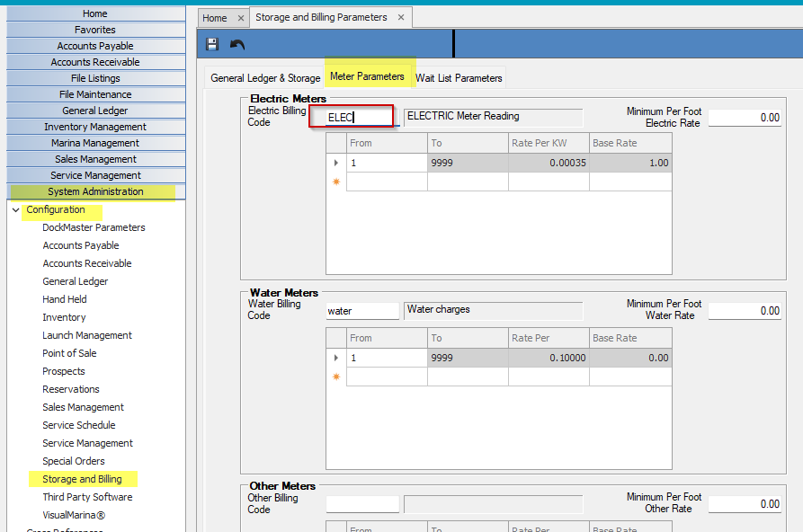The image size is (803, 532).
Task: Edit the Minimum Per Foot Electric Rate
Action: [x=745, y=118]
